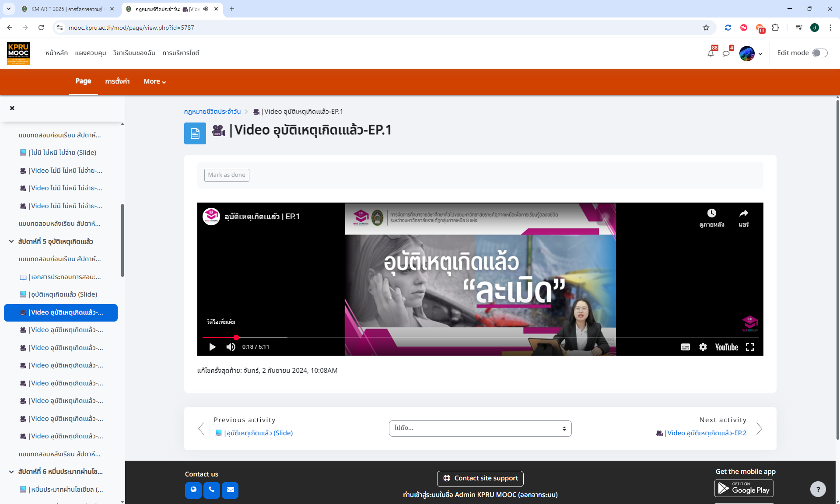Enable video subtitles with the captions icon
The width and height of the screenshot is (840, 504).
tap(685, 347)
